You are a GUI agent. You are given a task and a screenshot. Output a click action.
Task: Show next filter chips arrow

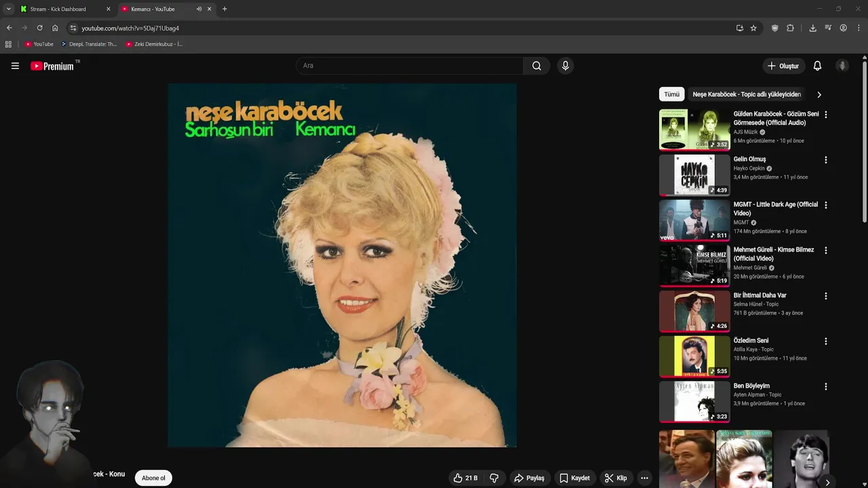[x=819, y=94]
